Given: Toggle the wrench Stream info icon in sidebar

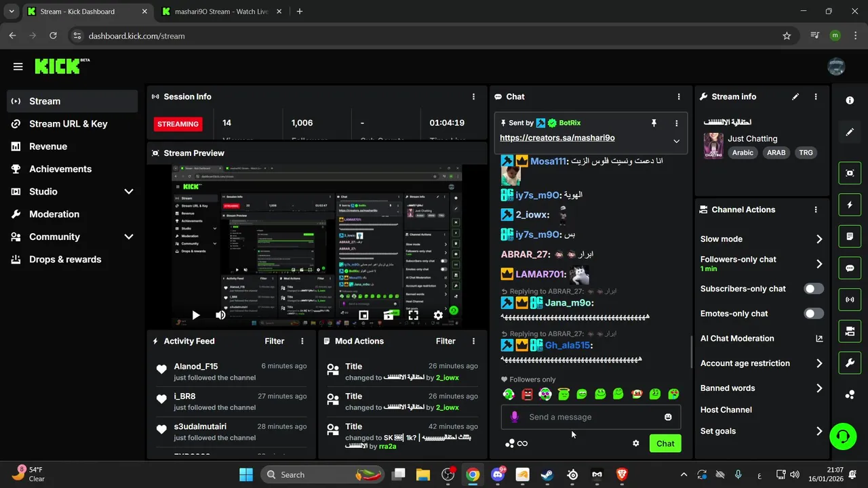Looking at the screenshot, I should click(x=850, y=363).
